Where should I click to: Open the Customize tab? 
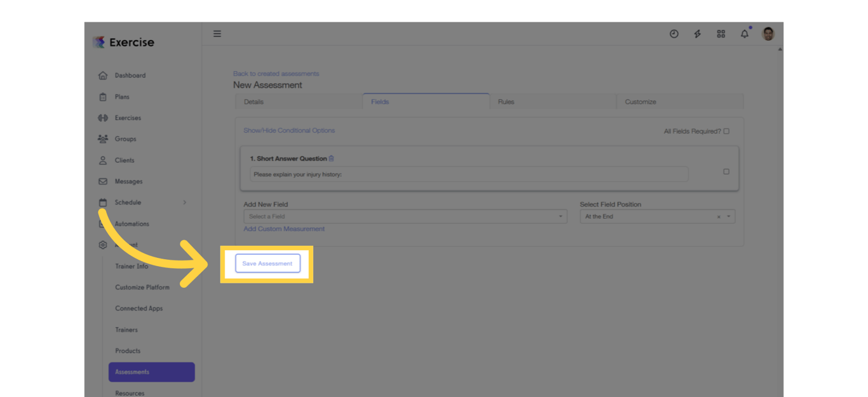[640, 102]
